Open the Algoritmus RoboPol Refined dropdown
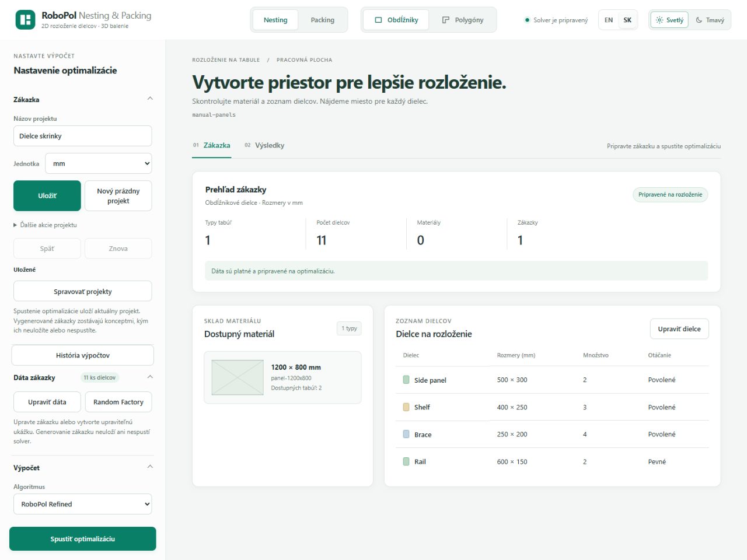The width and height of the screenshot is (747, 560). pyautogui.click(x=82, y=504)
